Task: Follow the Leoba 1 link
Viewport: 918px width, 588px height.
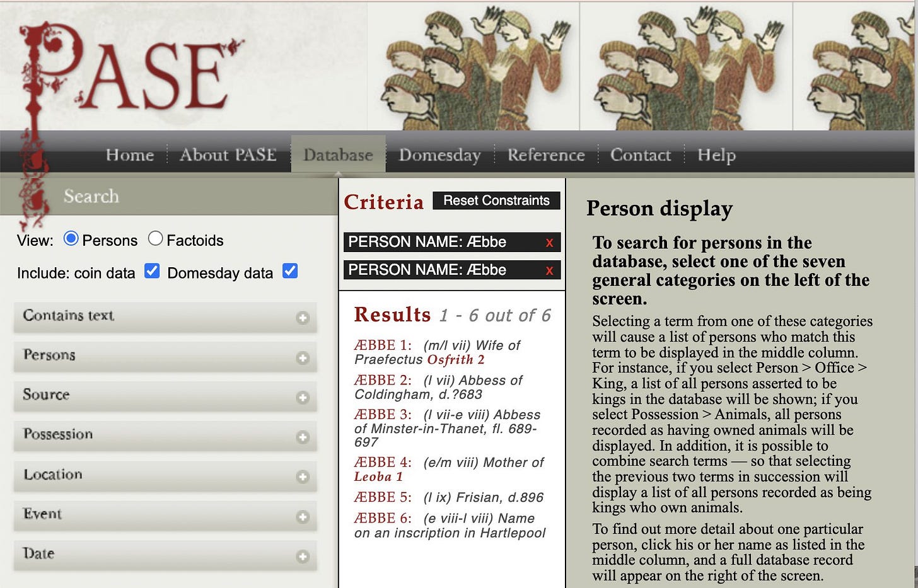Action: click(x=378, y=477)
